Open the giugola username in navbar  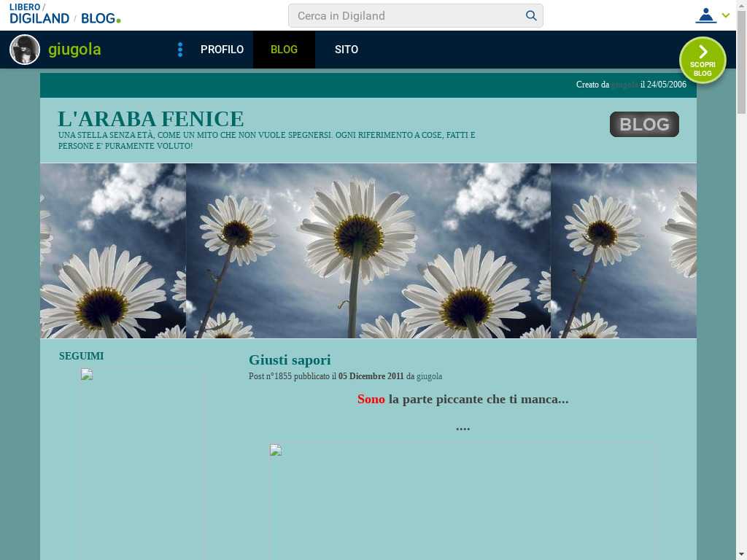74,50
